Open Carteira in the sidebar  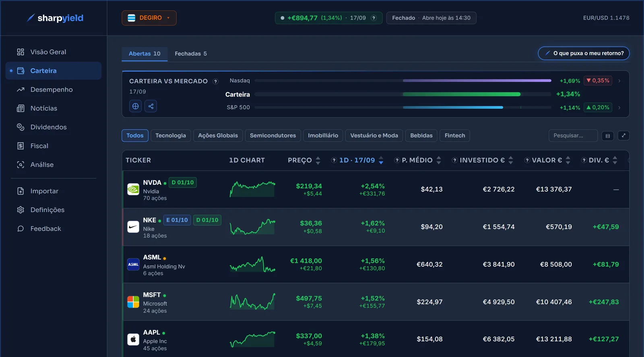pyautogui.click(x=54, y=71)
